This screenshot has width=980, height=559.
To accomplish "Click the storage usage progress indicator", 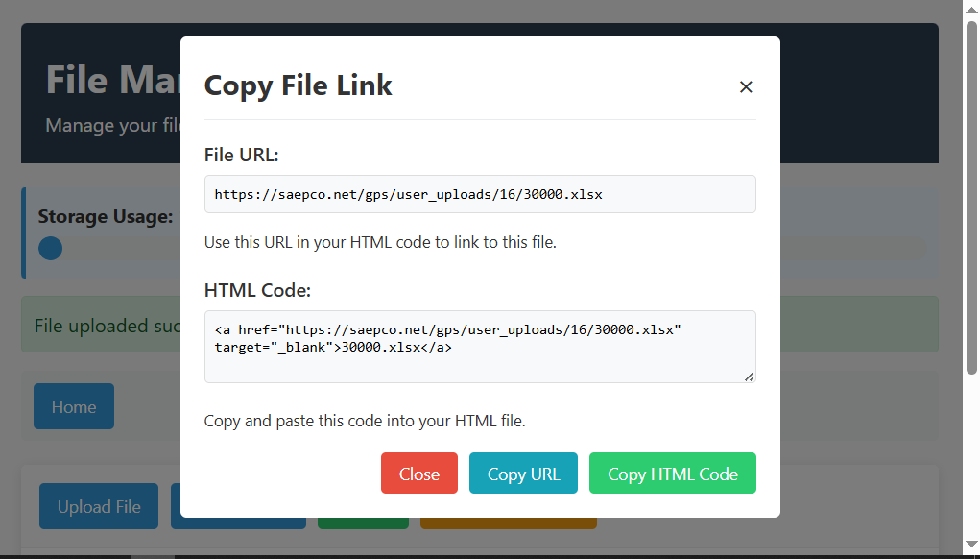I will (51, 249).
